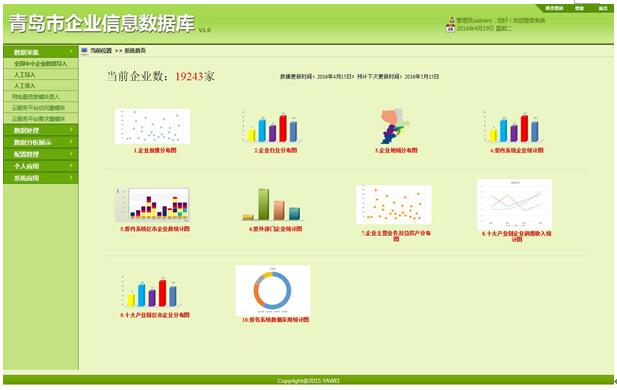Open the 配置管理 sidebar menu

tap(41, 154)
